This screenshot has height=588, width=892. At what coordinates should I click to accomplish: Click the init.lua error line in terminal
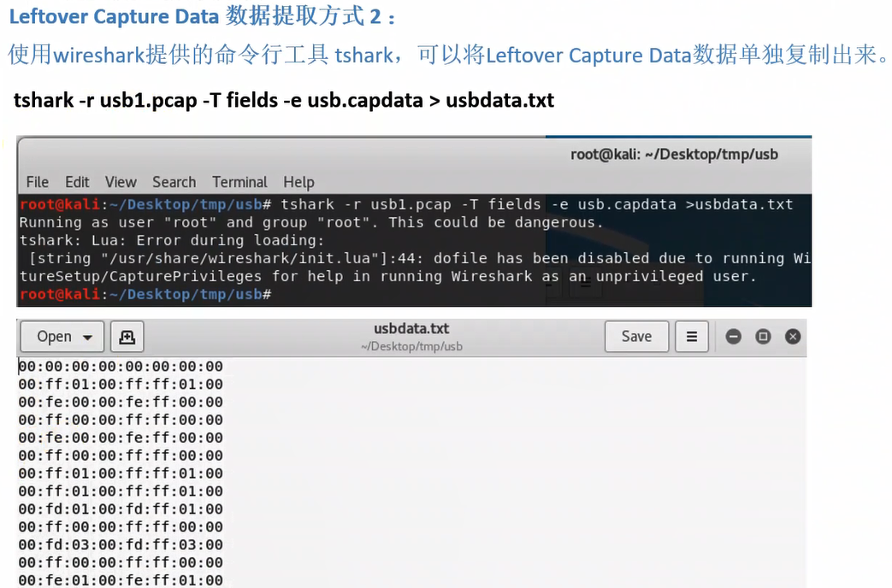tap(419, 259)
